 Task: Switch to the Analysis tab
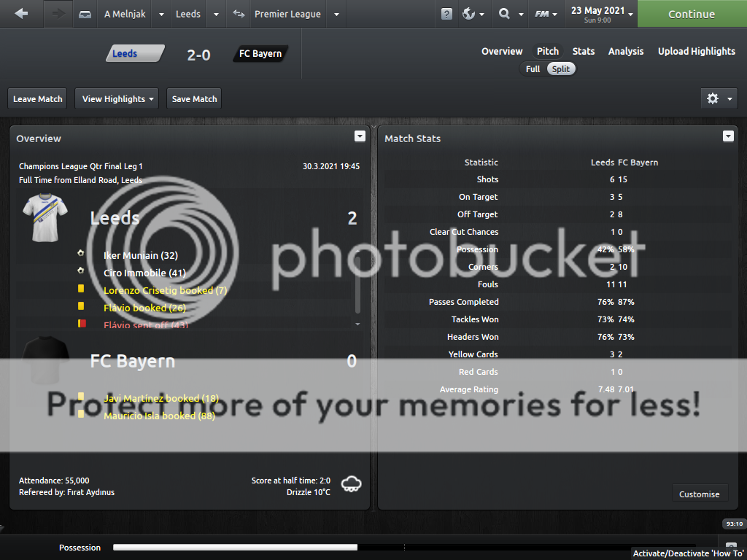tap(626, 51)
